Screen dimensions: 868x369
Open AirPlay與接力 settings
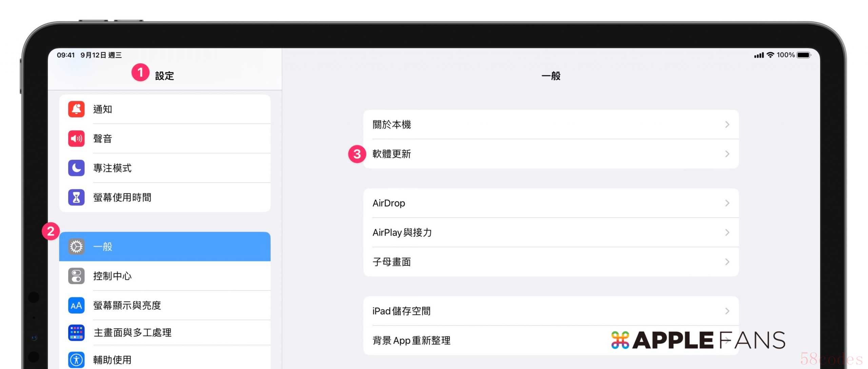(402, 233)
